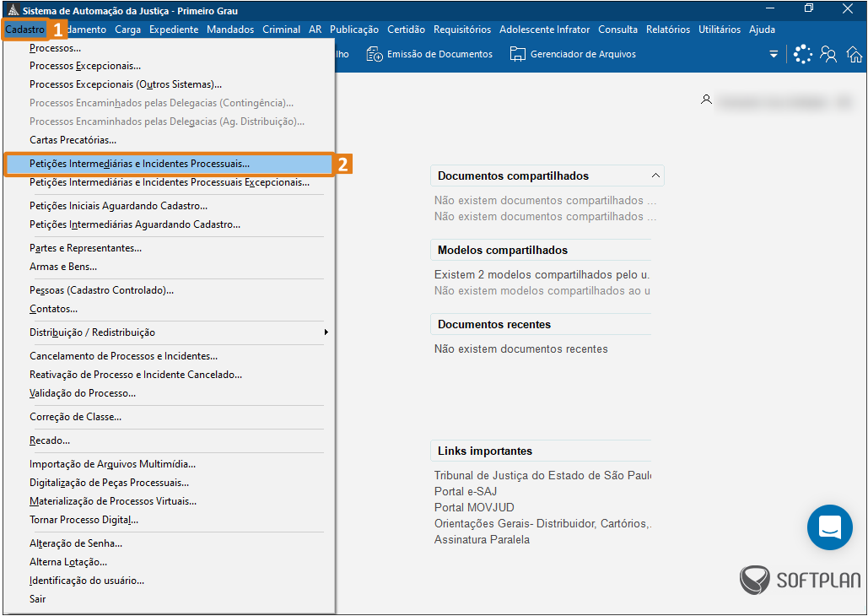Open the Criminal menu
868x616 pixels.
281,30
